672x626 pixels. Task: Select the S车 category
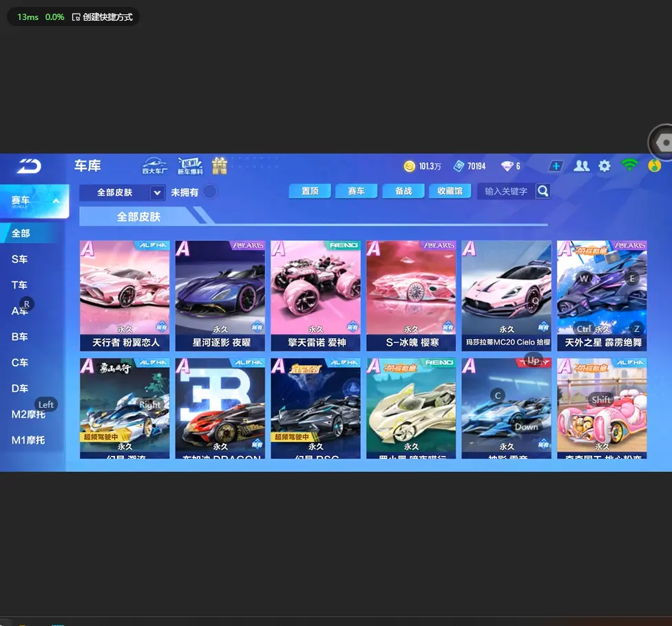click(20, 260)
